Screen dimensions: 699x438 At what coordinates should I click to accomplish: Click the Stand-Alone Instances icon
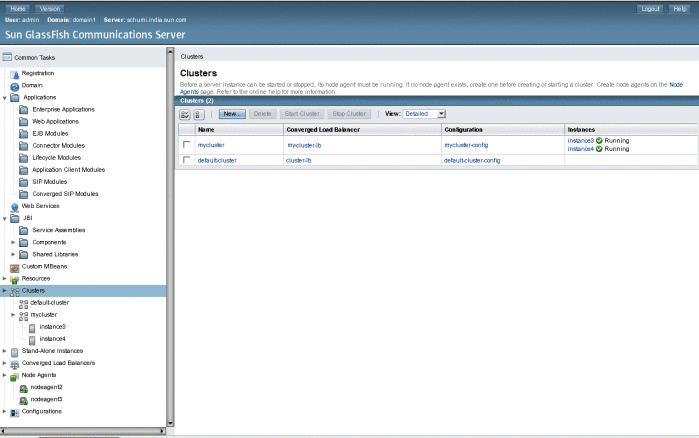click(15, 352)
